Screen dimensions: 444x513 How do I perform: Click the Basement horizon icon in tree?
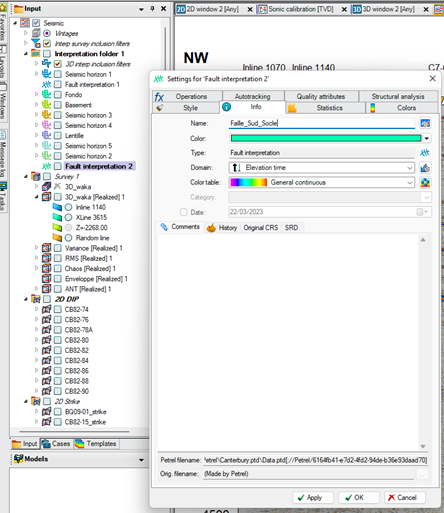coord(47,105)
